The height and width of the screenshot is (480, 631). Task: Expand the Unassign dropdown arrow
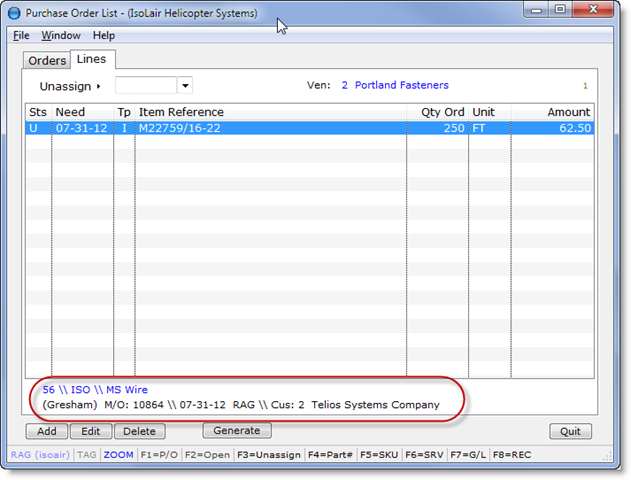185,86
